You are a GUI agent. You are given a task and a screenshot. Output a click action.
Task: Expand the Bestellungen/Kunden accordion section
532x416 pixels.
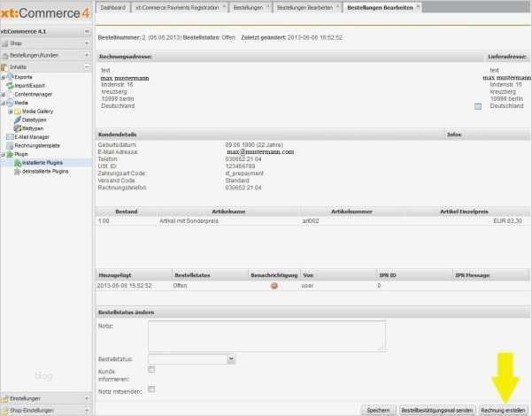tap(87, 55)
